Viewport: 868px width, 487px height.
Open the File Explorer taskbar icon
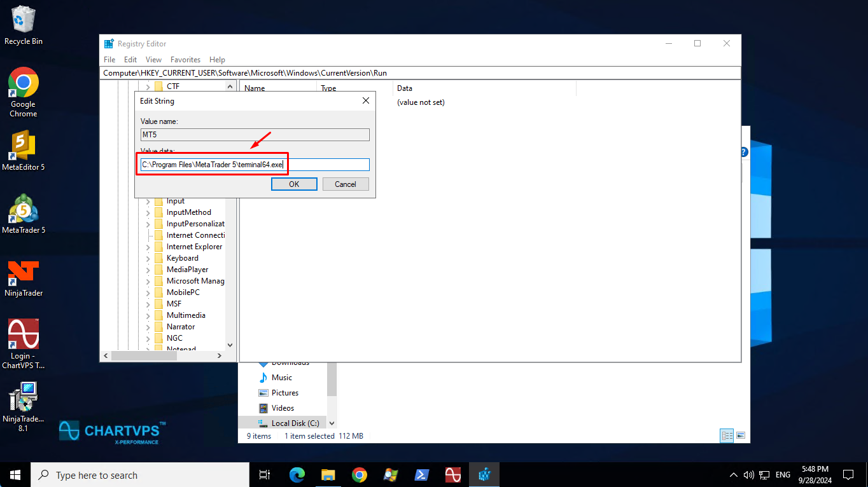[x=328, y=475]
